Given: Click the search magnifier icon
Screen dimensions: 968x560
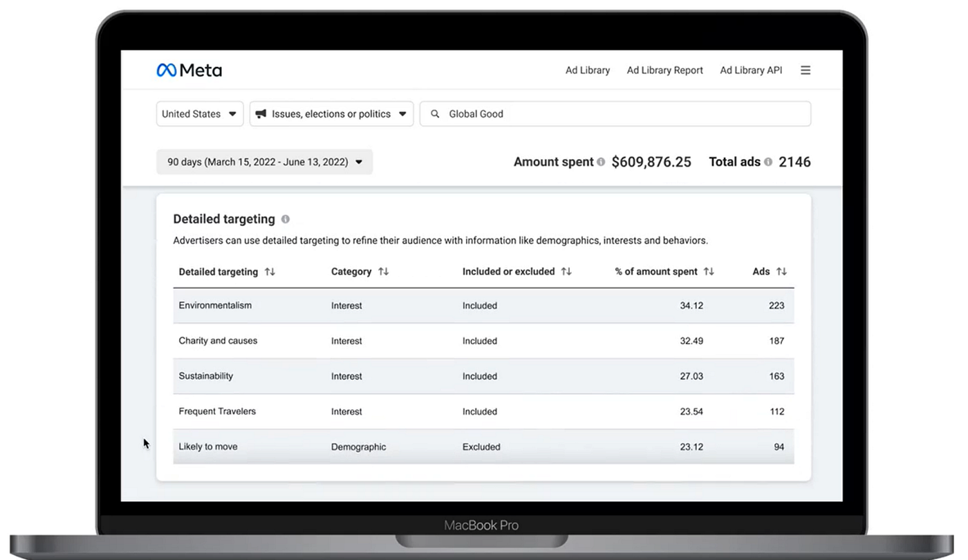Looking at the screenshot, I should coord(435,114).
